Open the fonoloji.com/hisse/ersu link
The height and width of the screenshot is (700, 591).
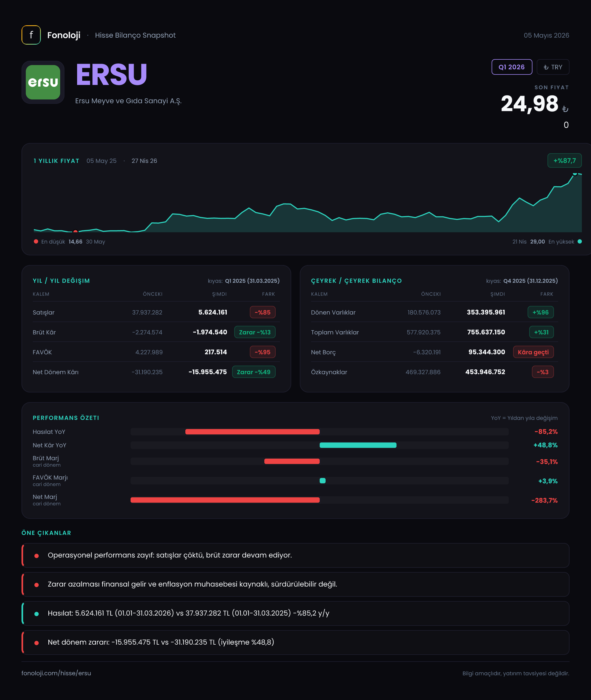(x=56, y=673)
